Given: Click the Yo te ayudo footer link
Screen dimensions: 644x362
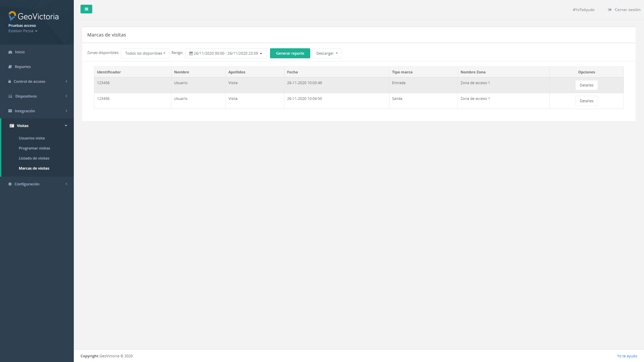Looking at the screenshot, I should (x=627, y=356).
